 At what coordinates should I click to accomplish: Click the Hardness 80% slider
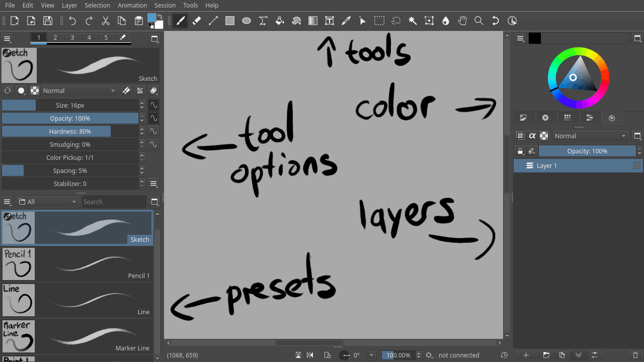tap(70, 131)
